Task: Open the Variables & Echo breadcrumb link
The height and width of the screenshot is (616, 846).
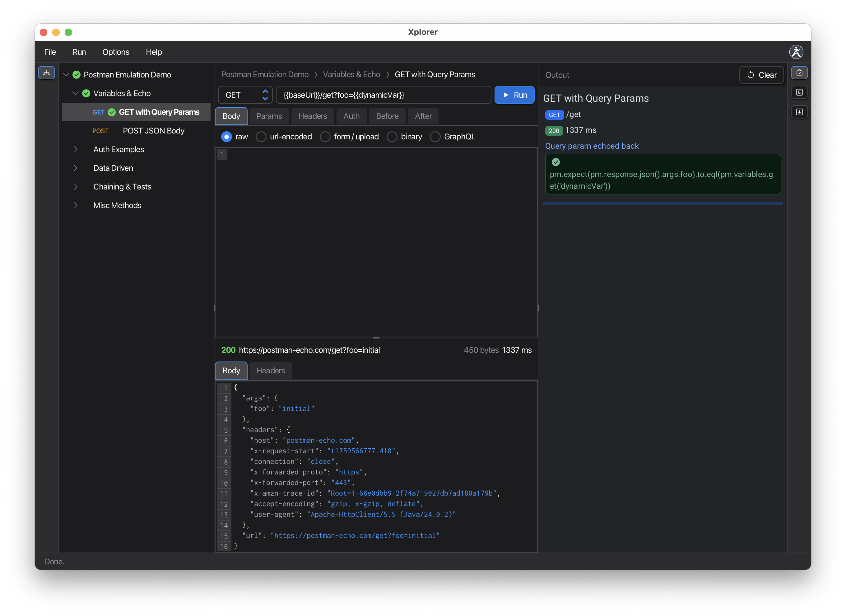Action: (x=351, y=74)
